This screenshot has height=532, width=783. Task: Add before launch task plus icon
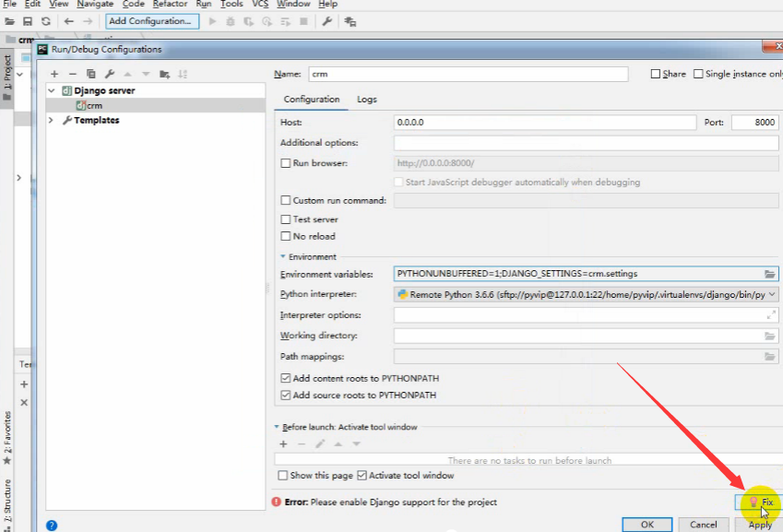(284, 443)
